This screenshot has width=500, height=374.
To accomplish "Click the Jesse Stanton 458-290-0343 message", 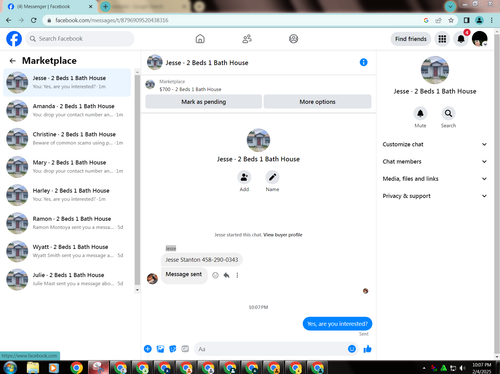I will pos(202,260).
